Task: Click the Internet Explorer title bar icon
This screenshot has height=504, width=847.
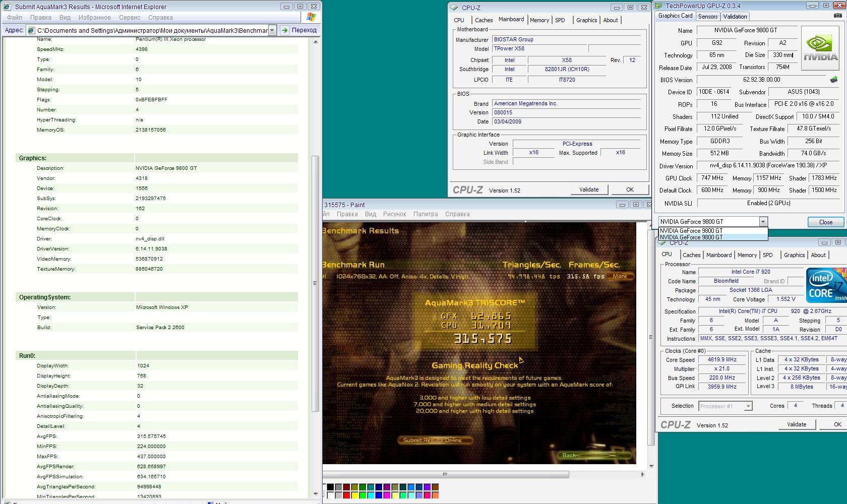Action: click(7, 7)
